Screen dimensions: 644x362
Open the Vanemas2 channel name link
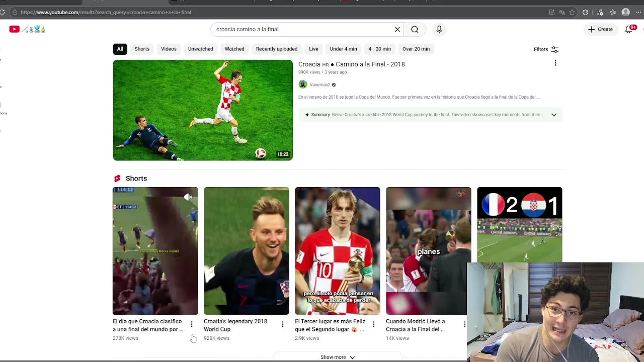pyautogui.click(x=320, y=85)
